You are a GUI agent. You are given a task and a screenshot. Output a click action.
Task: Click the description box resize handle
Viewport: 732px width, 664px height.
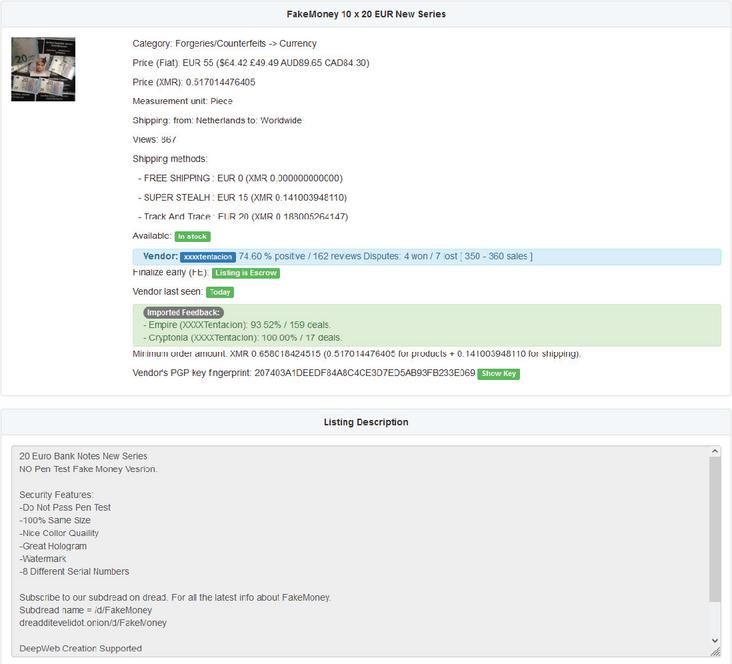click(x=715, y=652)
